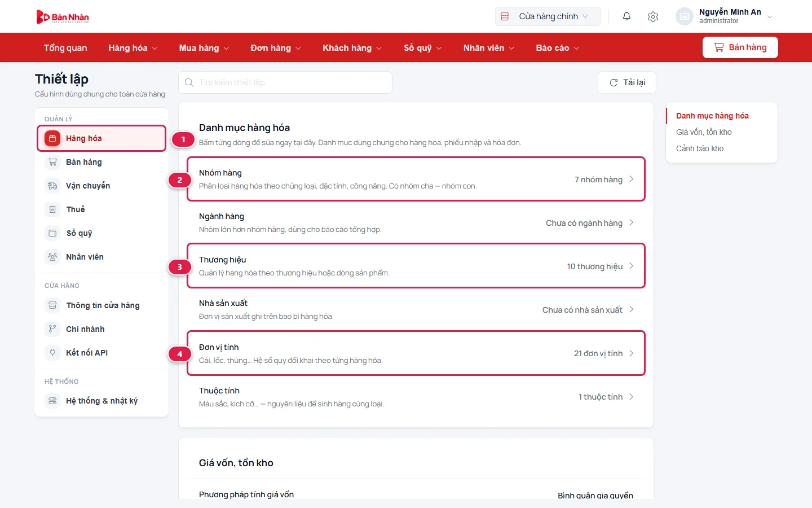Click the Thuế sidebar icon
This screenshot has width=812, height=508.
tap(52, 209)
